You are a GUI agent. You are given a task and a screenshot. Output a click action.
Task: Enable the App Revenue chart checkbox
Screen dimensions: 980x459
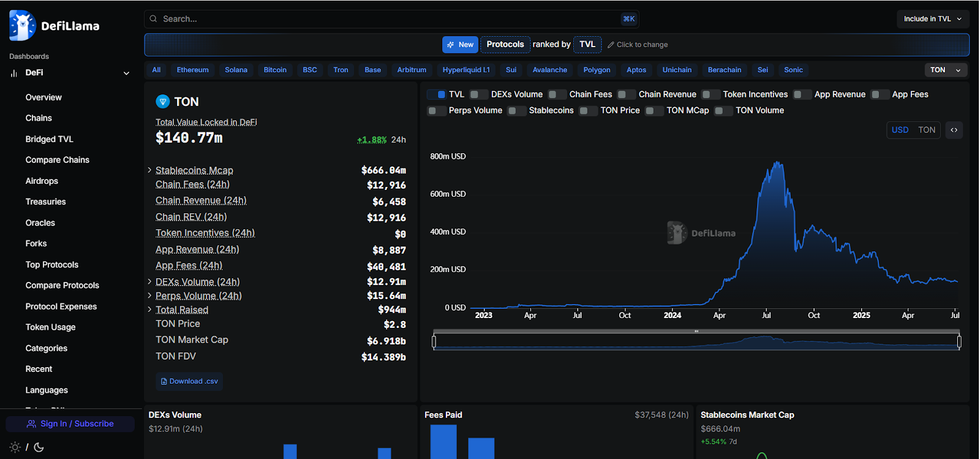tap(802, 94)
